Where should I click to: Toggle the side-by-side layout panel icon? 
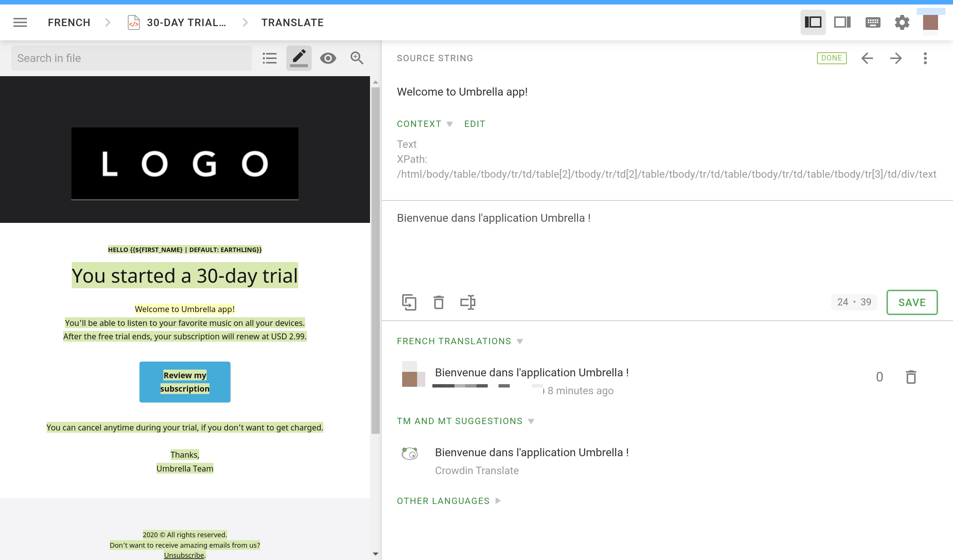click(x=842, y=22)
